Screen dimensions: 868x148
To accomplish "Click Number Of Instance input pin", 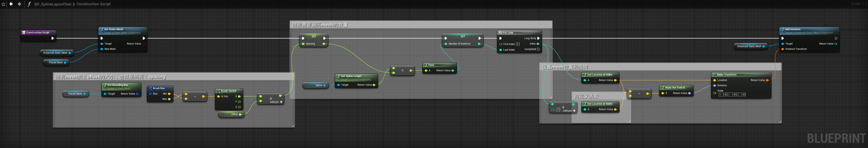I will coord(446,44).
